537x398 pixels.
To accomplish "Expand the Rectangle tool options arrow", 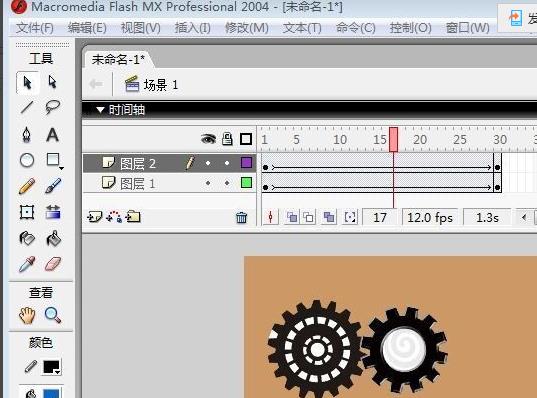I will (61, 168).
